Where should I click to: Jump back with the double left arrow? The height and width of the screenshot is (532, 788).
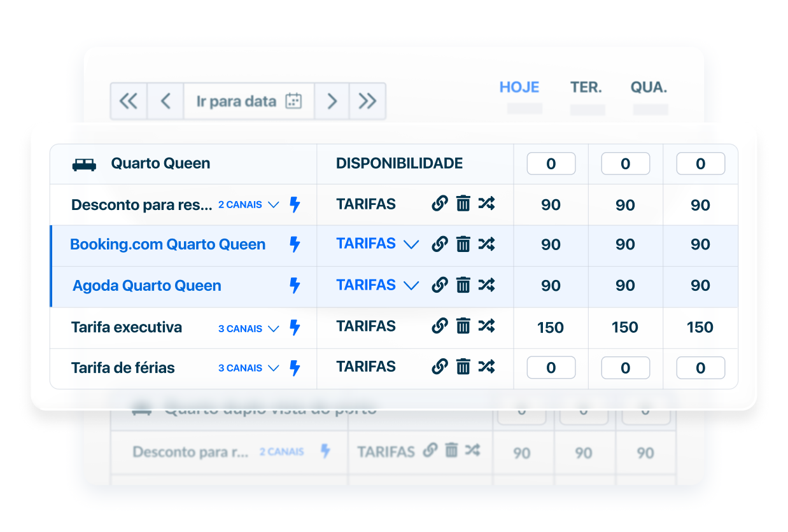click(x=129, y=101)
